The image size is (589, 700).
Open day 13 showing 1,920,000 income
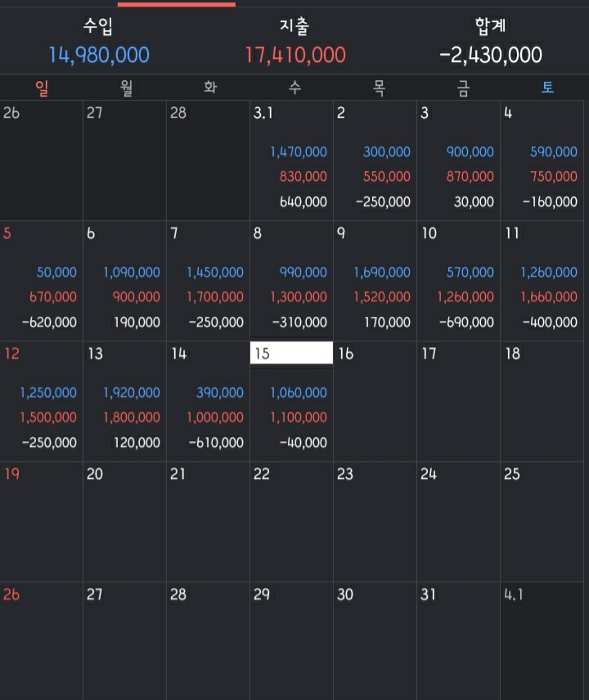[x=124, y=401]
